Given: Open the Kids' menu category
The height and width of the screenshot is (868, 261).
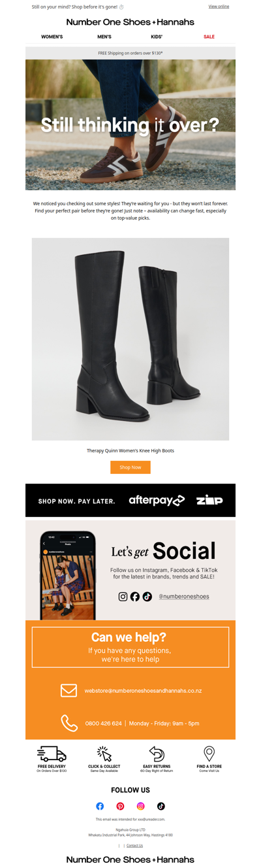Looking at the screenshot, I should tap(157, 37).
